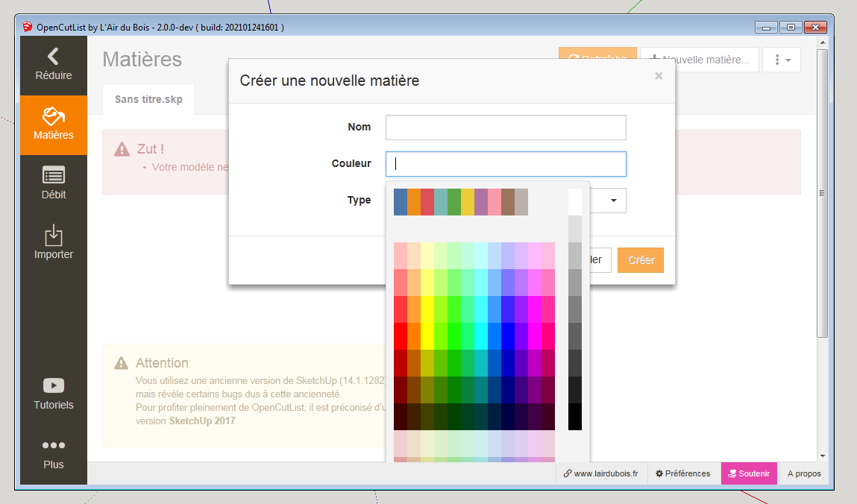857x504 pixels.
Task: Pick the beige-gray preset swatch
Action: (521, 202)
